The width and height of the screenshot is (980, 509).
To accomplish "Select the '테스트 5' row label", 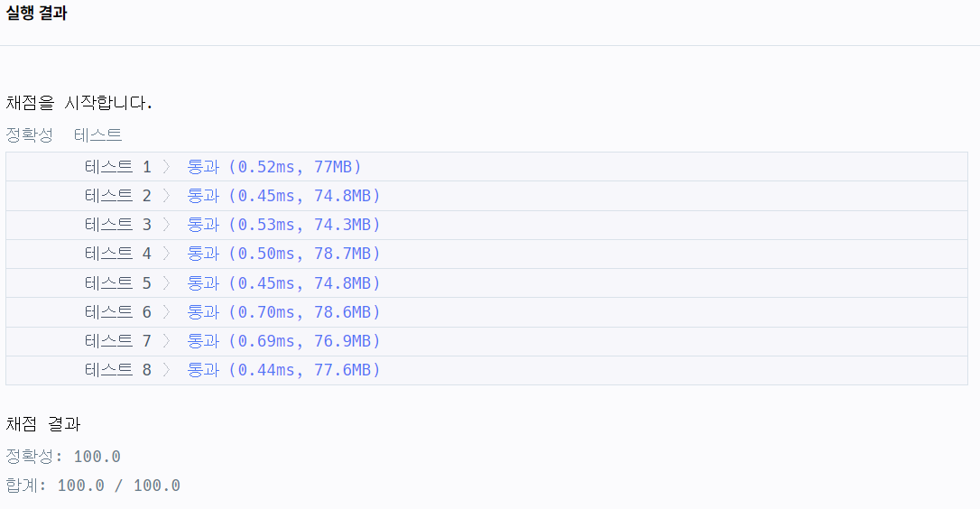I will click(x=118, y=283).
